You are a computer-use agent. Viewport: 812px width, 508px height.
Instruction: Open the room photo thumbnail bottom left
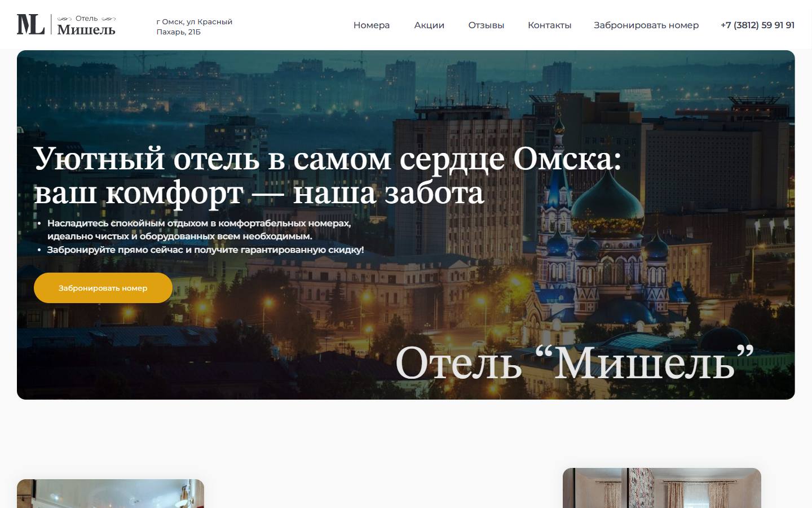111,494
